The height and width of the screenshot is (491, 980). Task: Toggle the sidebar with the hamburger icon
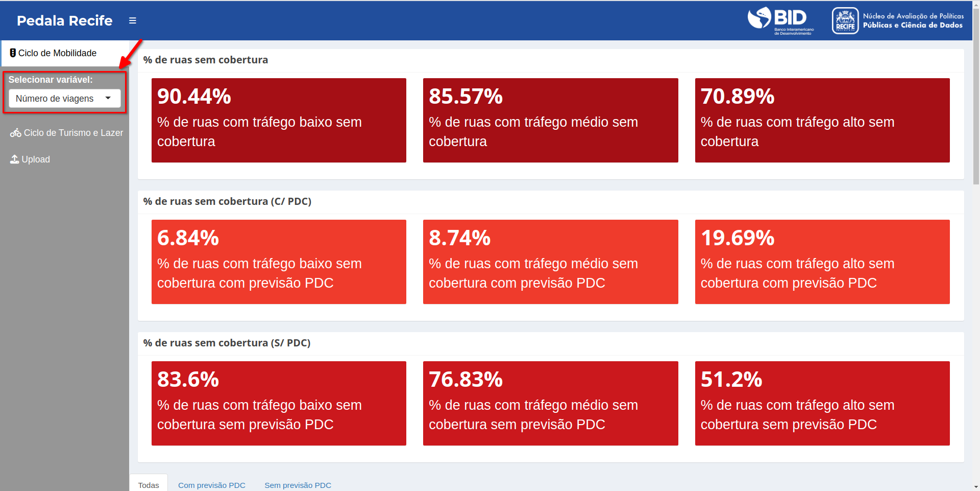click(x=133, y=20)
